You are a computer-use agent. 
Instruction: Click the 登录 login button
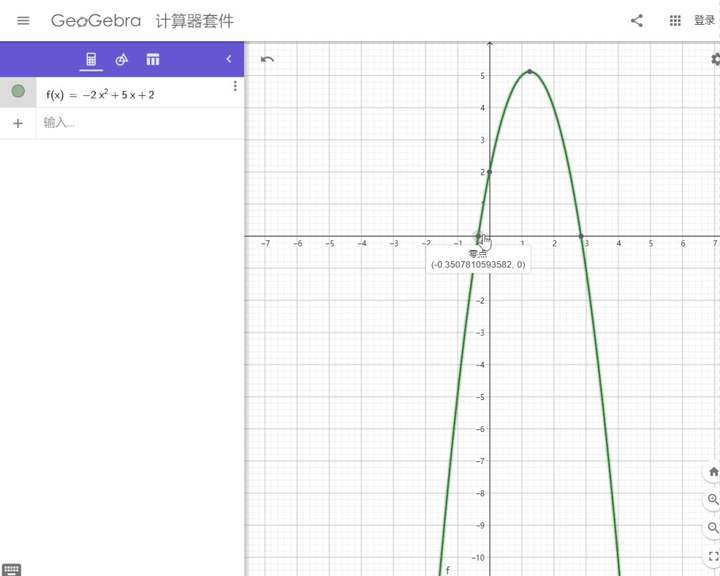704,21
